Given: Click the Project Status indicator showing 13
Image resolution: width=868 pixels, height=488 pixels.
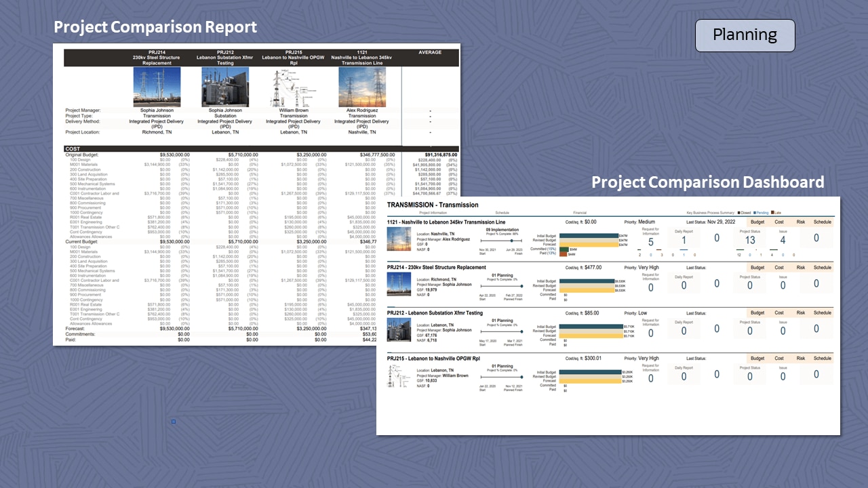Looking at the screenshot, I should pyautogui.click(x=750, y=240).
